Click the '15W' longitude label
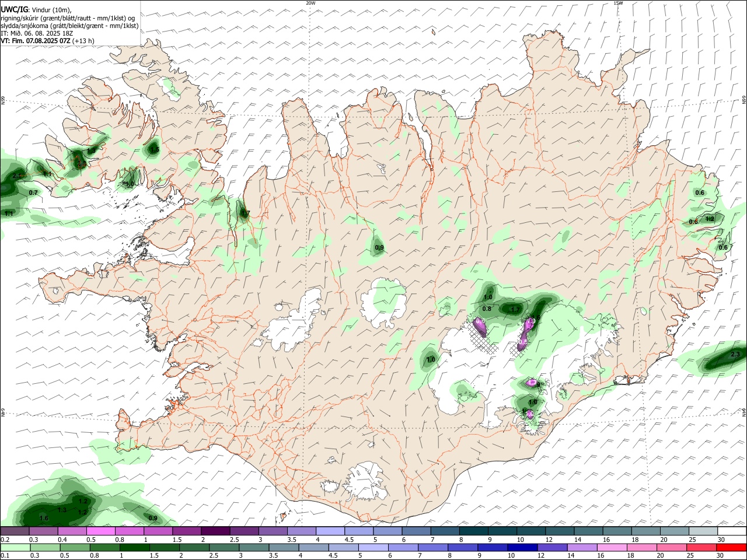The height and width of the screenshot is (560, 747). (618, 3)
